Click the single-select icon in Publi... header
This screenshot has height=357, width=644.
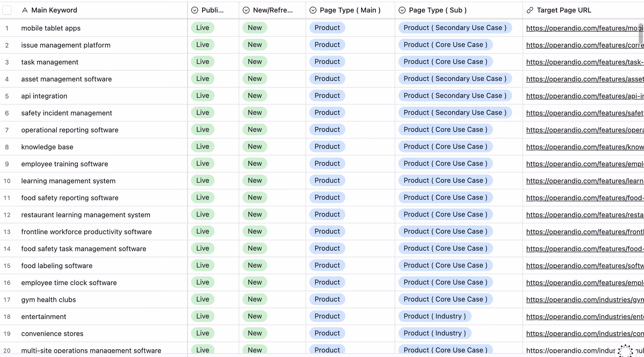pos(195,10)
